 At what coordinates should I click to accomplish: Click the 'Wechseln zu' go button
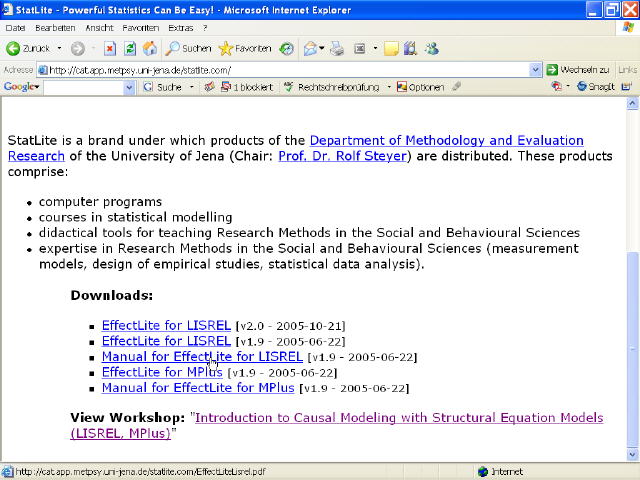click(x=578, y=70)
